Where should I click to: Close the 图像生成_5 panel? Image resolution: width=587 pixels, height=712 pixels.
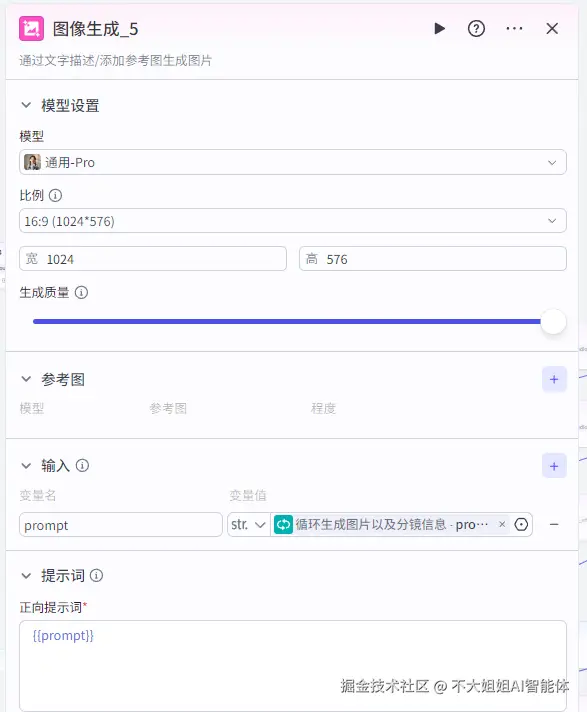pos(552,29)
